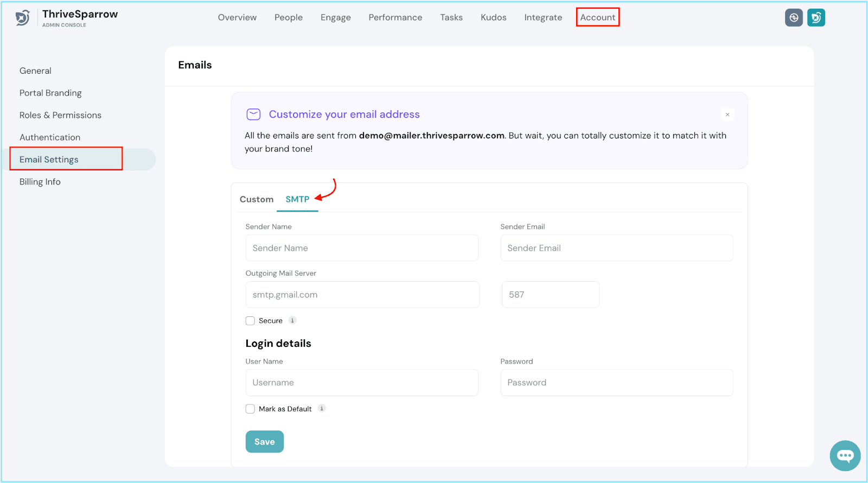Click the ThriveSparrow logo icon
The height and width of the screenshot is (483, 868).
pos(22,18)
